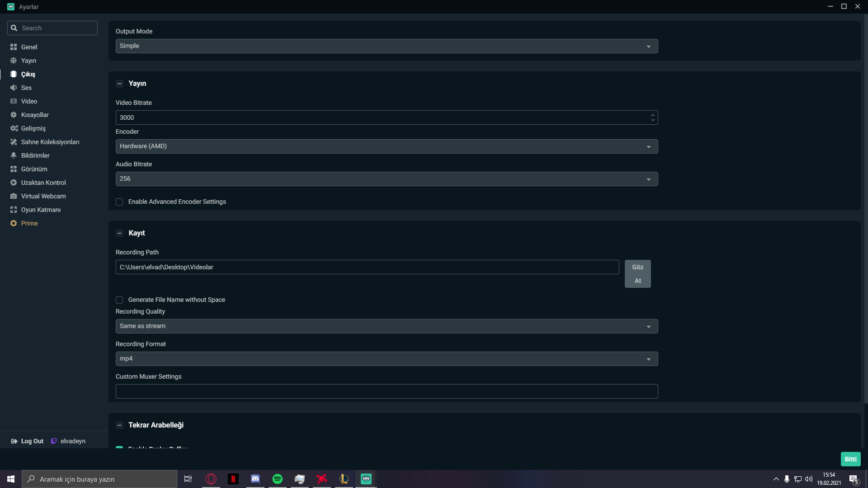This screenshot has width=868, height=488.
Task: Click the Prime star icon
Action: point(14,223)
